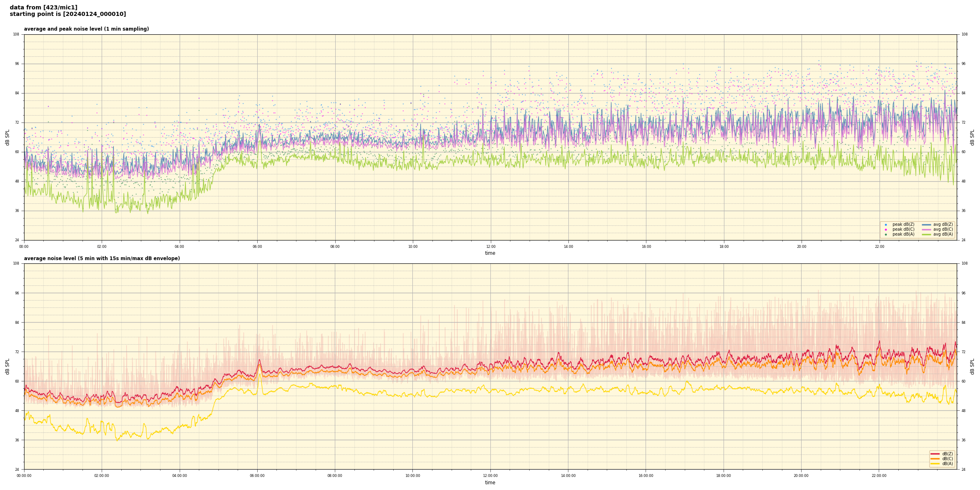The width and height of the screenshot is (980, 490).
Task: Click the left 'dB SPL' label of the bottom chart
Action: [x=7, y=366]
